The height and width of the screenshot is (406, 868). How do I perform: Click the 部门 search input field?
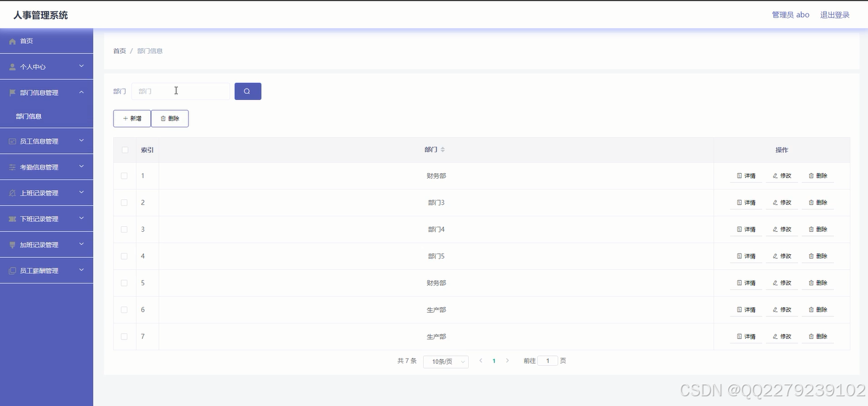click(x=180, y=90)
